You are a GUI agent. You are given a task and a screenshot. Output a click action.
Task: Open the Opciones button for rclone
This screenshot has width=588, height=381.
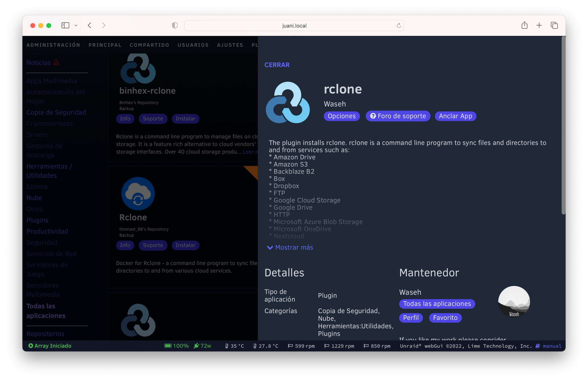pyautogui.click(x=342, y=116)
